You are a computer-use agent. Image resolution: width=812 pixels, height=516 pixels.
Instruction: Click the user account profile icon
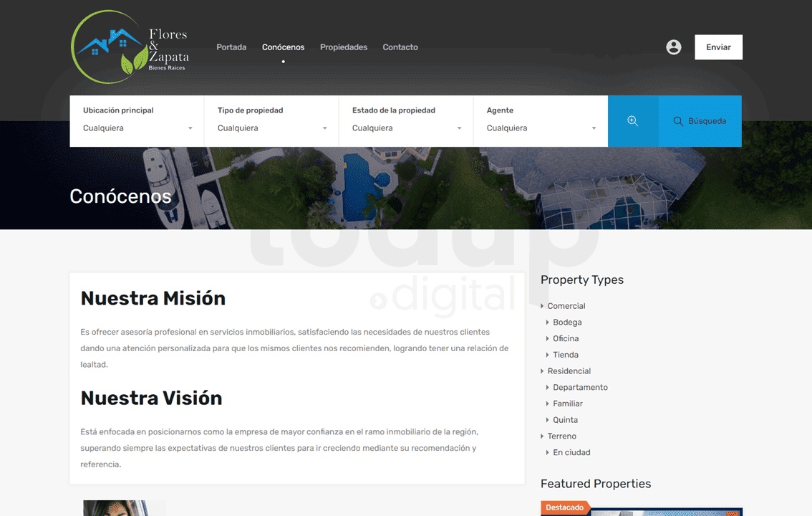tap(673, 47)
